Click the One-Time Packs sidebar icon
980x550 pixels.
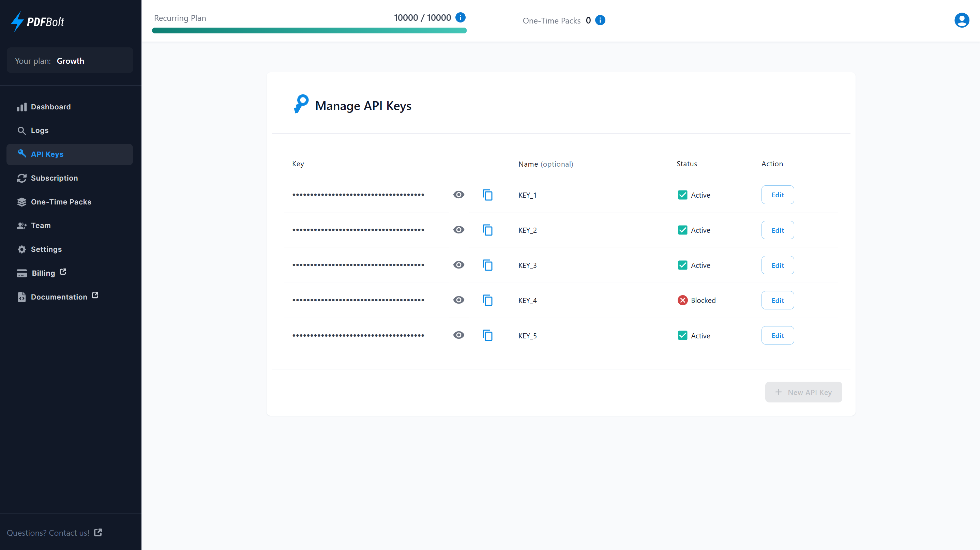[x=21, y=201]
